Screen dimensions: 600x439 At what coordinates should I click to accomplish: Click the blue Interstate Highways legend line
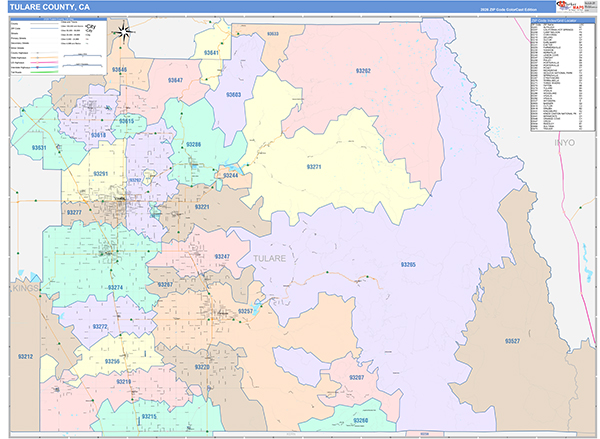pos(45,67)
